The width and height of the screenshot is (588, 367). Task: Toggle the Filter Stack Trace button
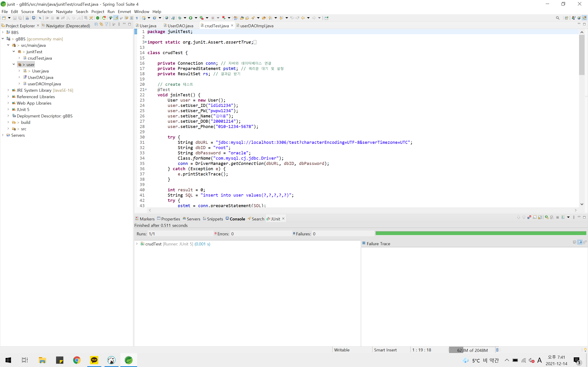point(580,242)
